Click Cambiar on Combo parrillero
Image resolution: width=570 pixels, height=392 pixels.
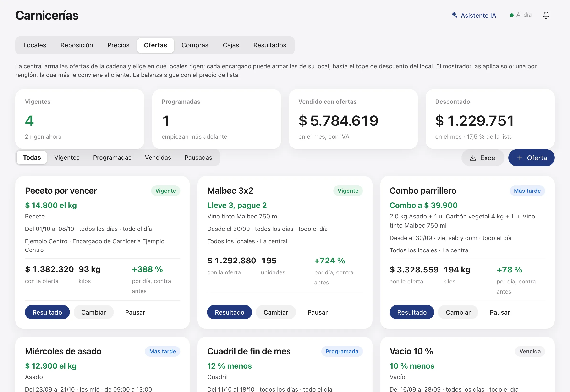point(458,312)
